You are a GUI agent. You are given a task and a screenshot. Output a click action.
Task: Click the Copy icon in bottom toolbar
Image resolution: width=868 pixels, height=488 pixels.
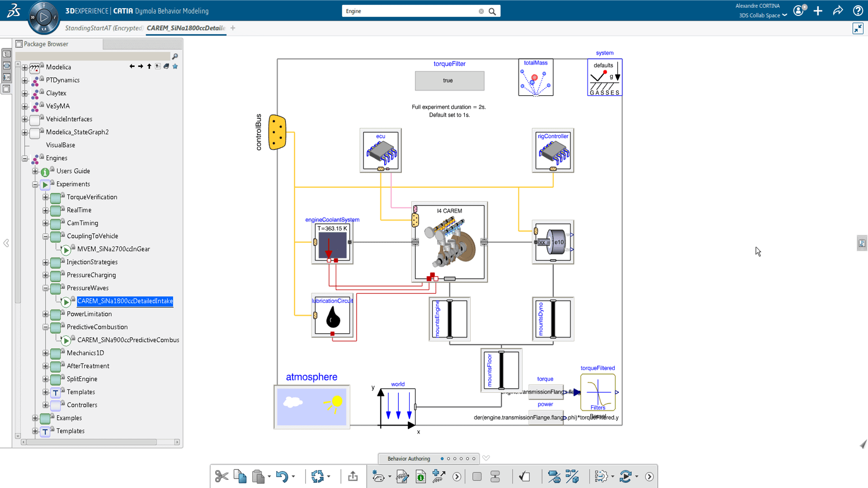click(x=240, y=476)
